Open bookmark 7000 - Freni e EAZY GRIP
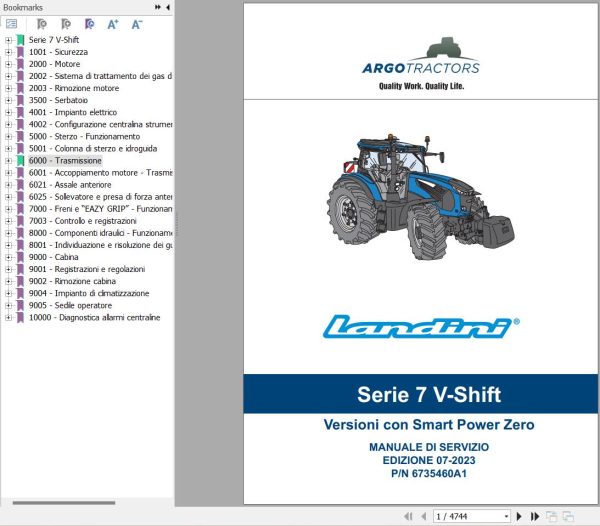The height and width of the screenshot is (526, 600). coord(100,209)
